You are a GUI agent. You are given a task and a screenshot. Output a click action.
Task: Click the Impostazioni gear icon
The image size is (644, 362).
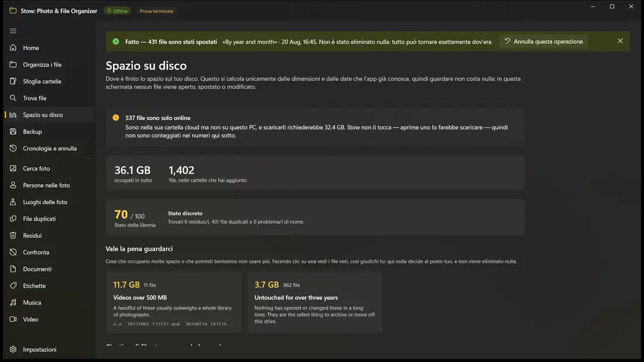tap(13, 349)
